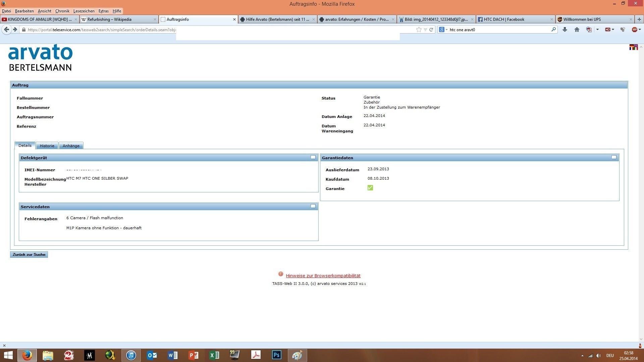Switch to Refurbishing – Wikipedia browser tab
The height and width of the screenshot is (362, 644).
[119, 19]
